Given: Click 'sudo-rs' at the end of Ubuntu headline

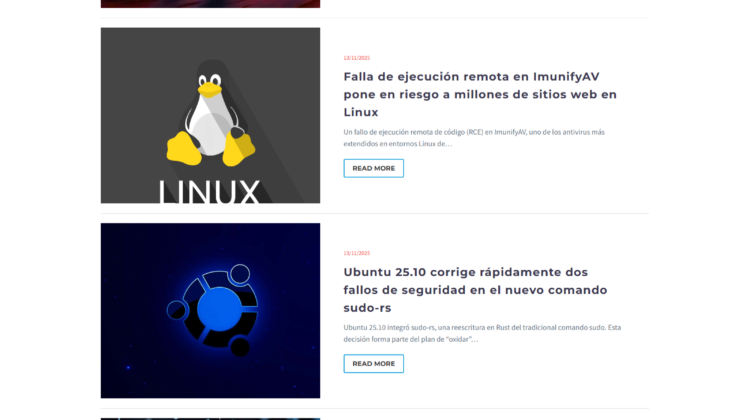Looking at the screenshot, I should [x=367, y=308].
